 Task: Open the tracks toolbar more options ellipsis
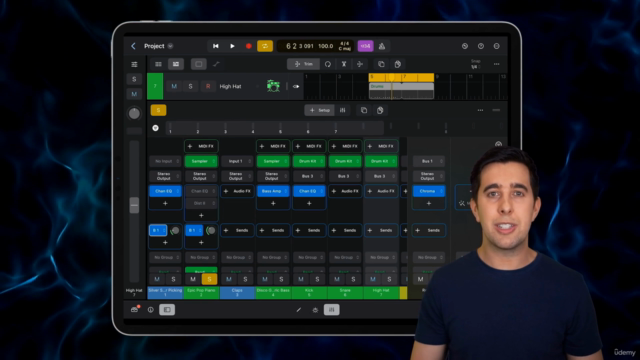(x=496, y=64)
